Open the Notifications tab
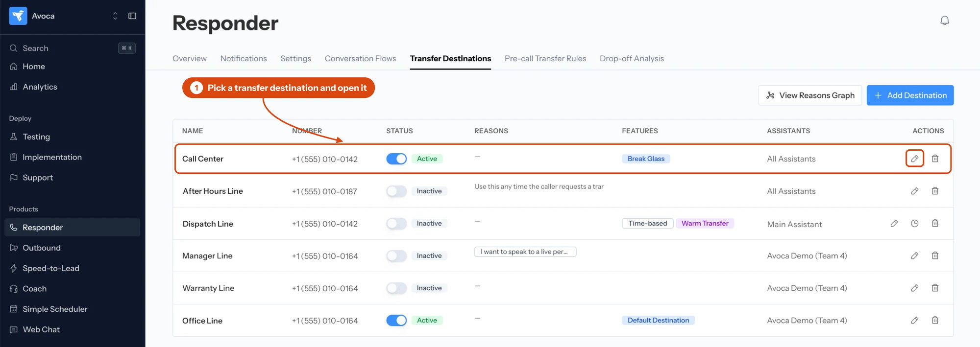The width and height of the screenshot is (980, 347). 244,58
